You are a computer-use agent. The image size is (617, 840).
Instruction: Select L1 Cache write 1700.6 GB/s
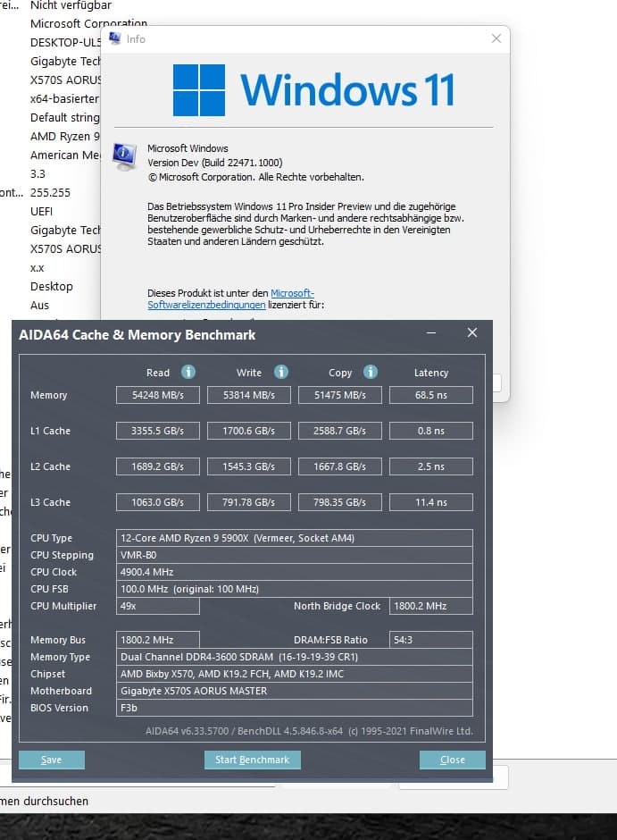(249, 431)
